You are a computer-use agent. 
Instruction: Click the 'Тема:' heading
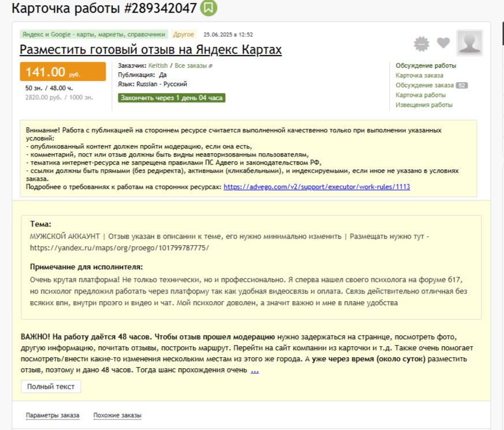(40, 224)
